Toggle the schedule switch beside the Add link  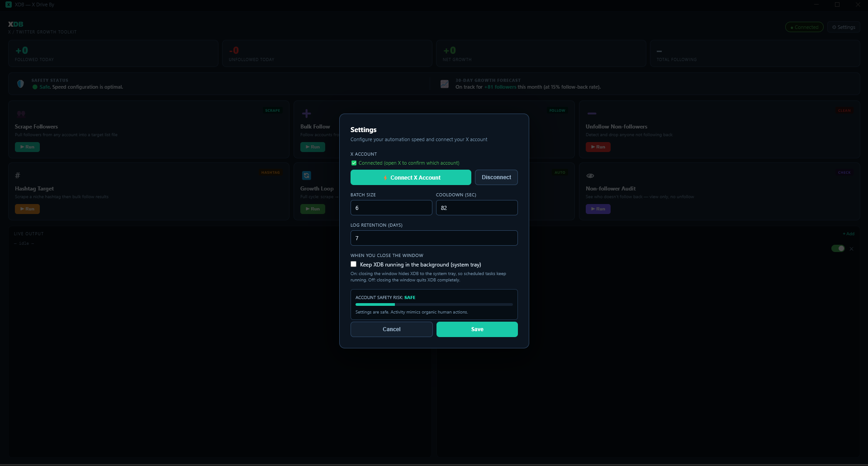pyautogui.click(x=838, y=248)
